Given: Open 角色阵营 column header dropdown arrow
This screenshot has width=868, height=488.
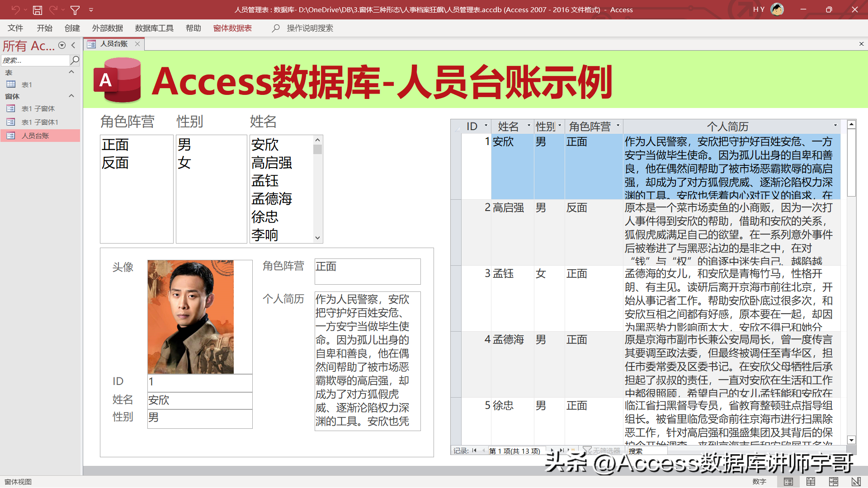Looking at the screenshot, I should click(x=618, y=126).
